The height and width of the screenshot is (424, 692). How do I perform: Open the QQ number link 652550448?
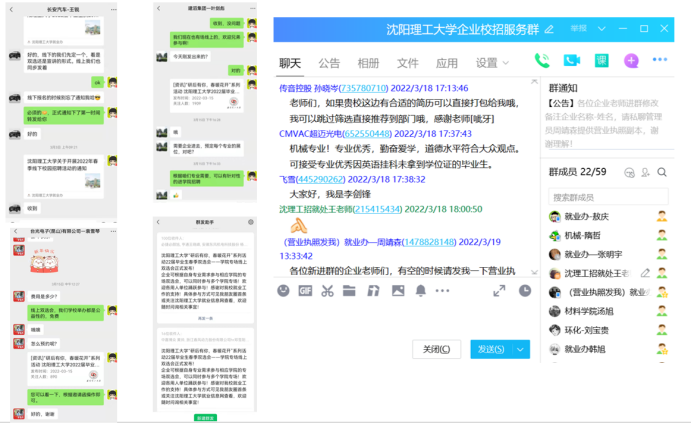366,134
